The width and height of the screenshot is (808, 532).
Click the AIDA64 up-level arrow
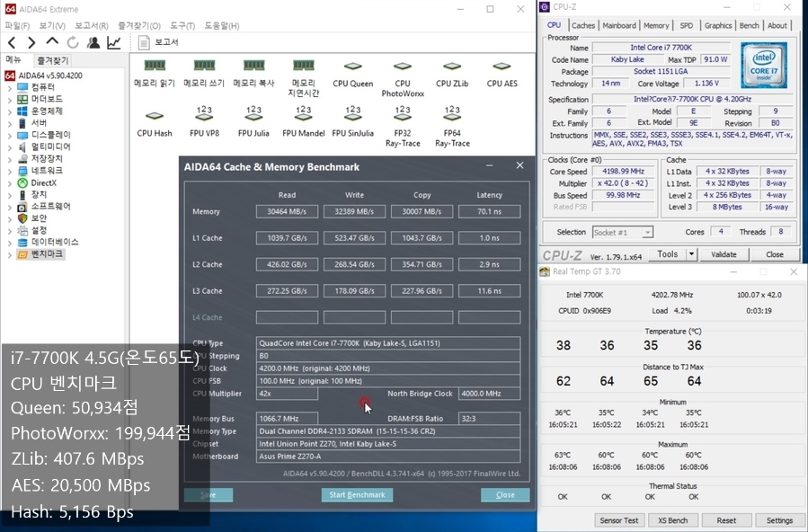click(x=52, y=41)
